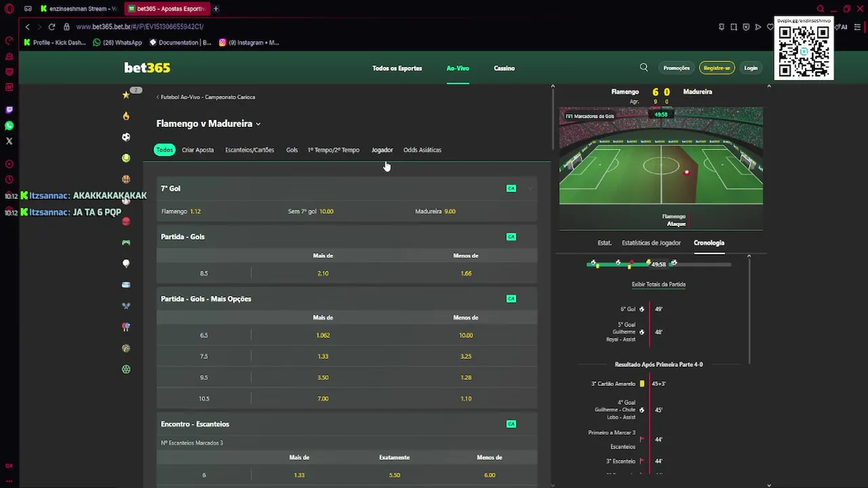
Task: Click cash-out badge on Partida - Gols market
Action: [511, 237]
